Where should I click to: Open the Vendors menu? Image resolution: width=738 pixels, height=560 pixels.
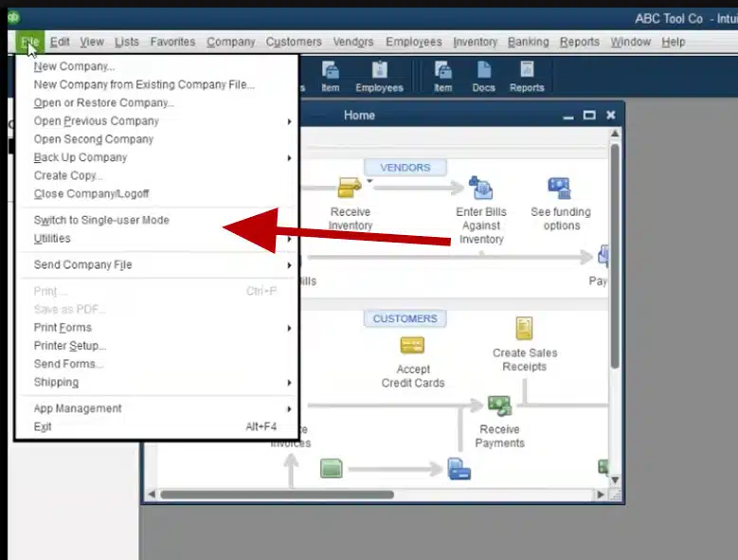click(x=353, y=42)
